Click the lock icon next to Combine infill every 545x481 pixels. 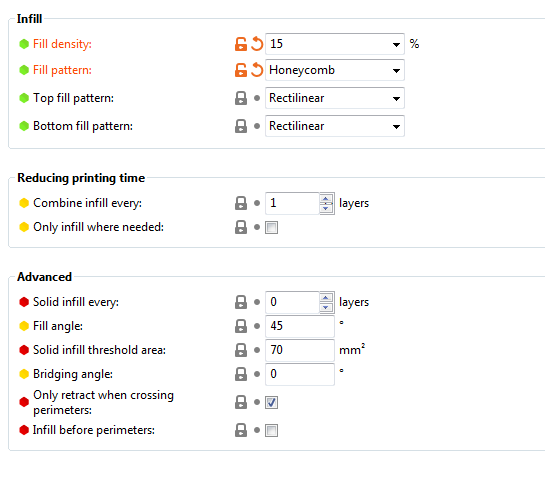pos(241,203)
